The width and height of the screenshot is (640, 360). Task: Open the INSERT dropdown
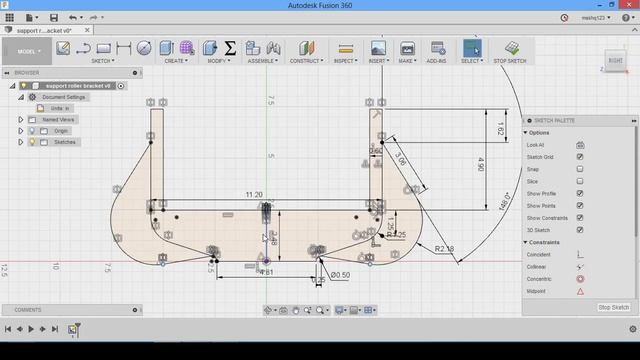tap(379, 61)
